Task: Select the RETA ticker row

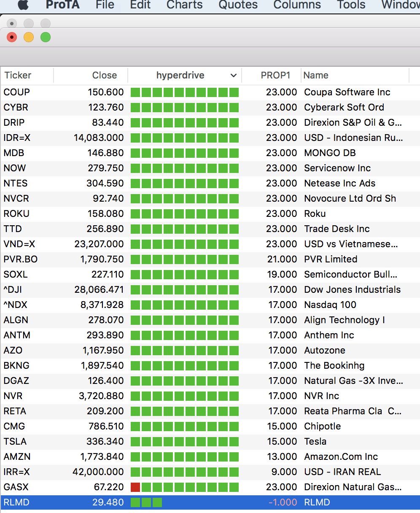Action: [x=210, y=411]
